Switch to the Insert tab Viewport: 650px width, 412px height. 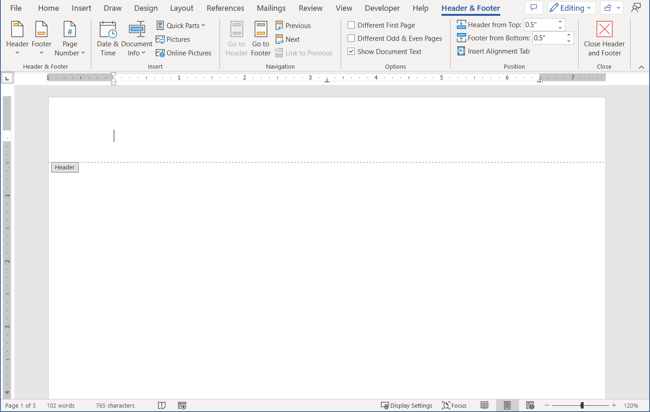(81, 8)
